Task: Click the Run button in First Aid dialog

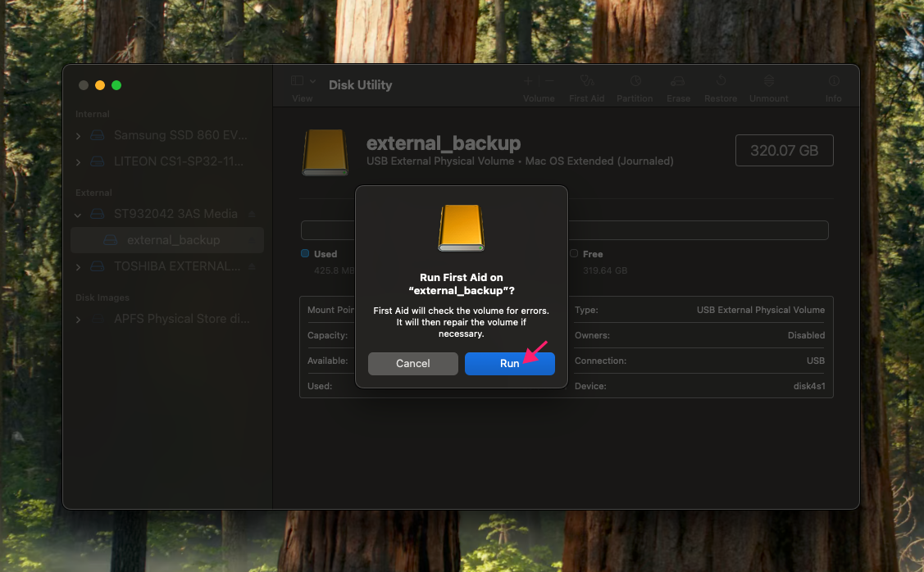Action: click(510, 364)
